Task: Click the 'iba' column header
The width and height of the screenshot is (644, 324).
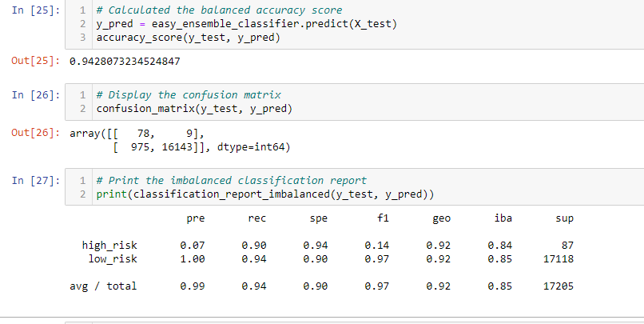Action: point(503,218)
